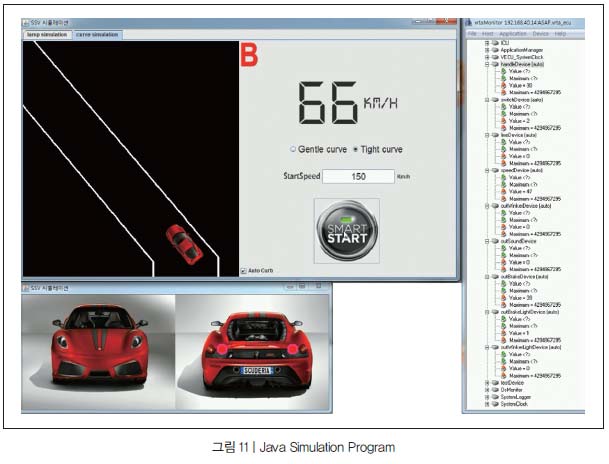Open the Application menu in etaMonitor
The image size is (609, 464).
[x=512, y=34]
